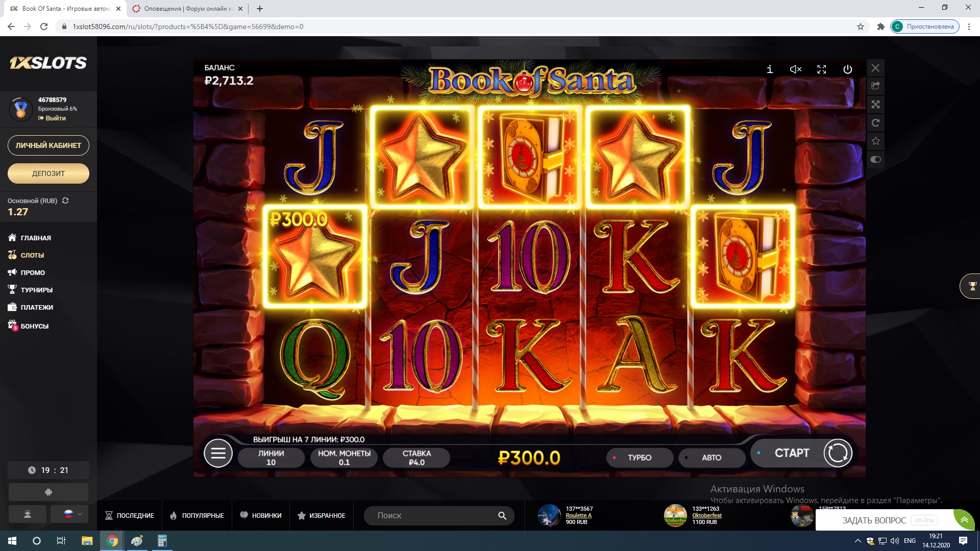Open the Oktoberfest winner link
The image size is (980, 551).
click(x=706, y=515)
